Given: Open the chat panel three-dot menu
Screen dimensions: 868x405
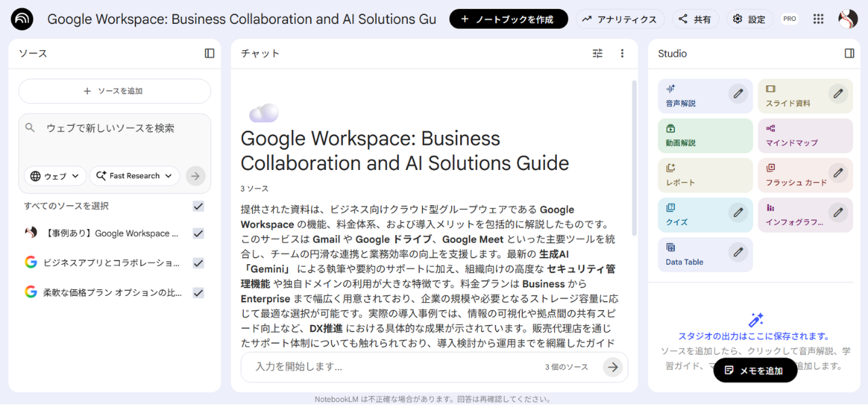Looking at the screenshot, I should (622, 53).
